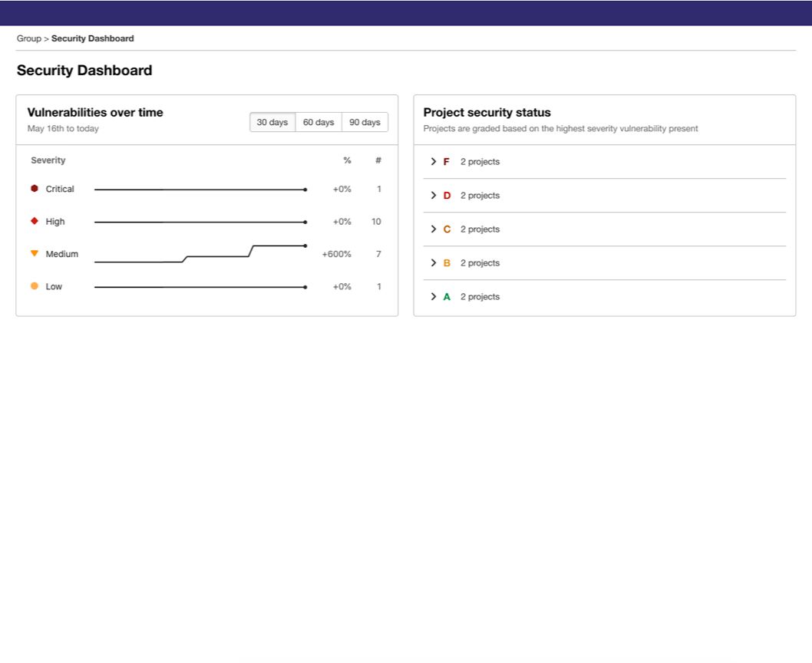
Task: Click the 2 projects text in B row
Action: tap(480, 263)
